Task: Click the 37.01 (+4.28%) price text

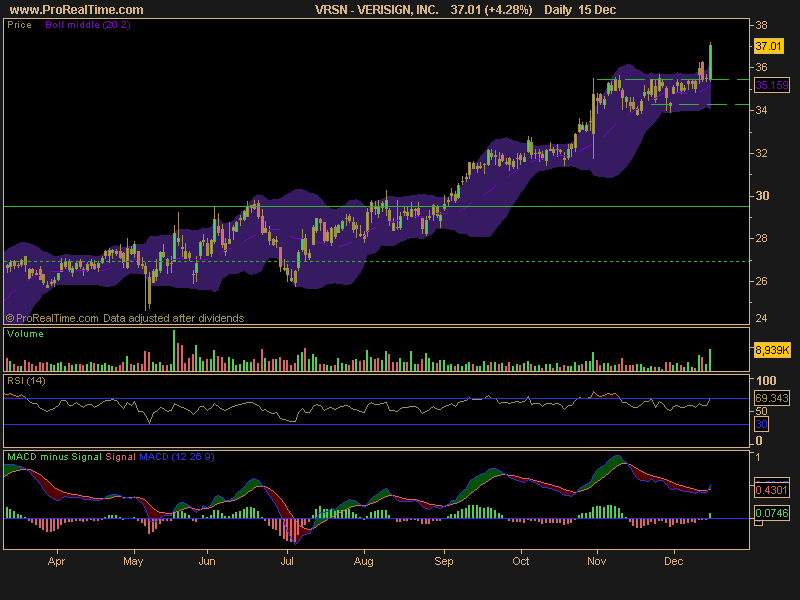Action: (491, 10)
